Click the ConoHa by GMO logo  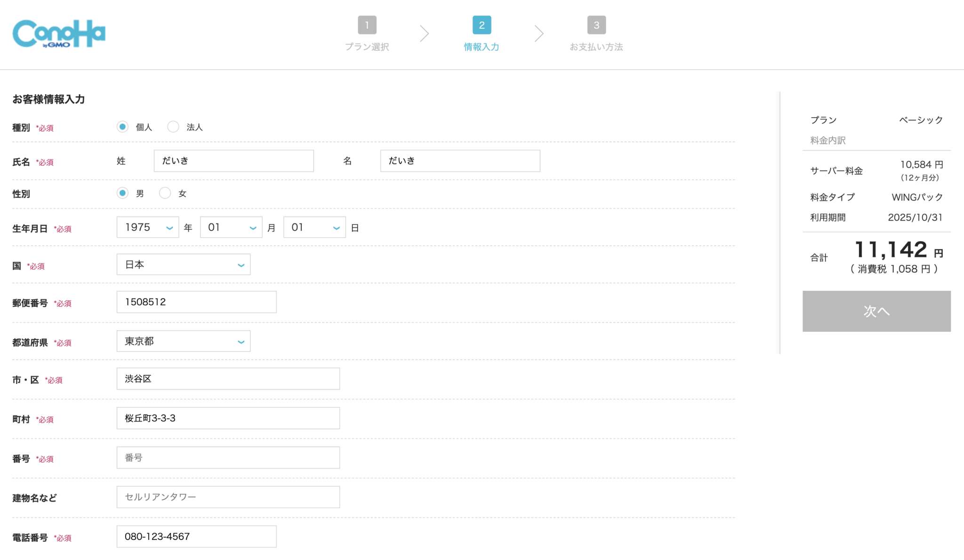click(59, 33)
